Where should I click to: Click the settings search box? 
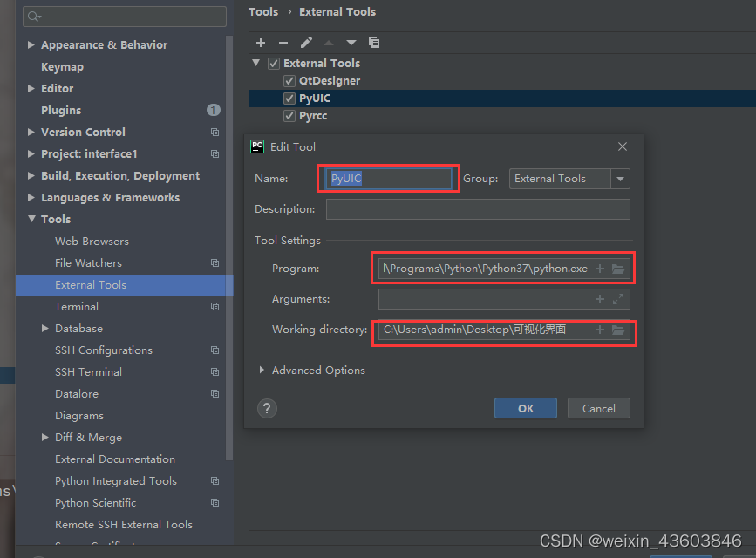125,17
